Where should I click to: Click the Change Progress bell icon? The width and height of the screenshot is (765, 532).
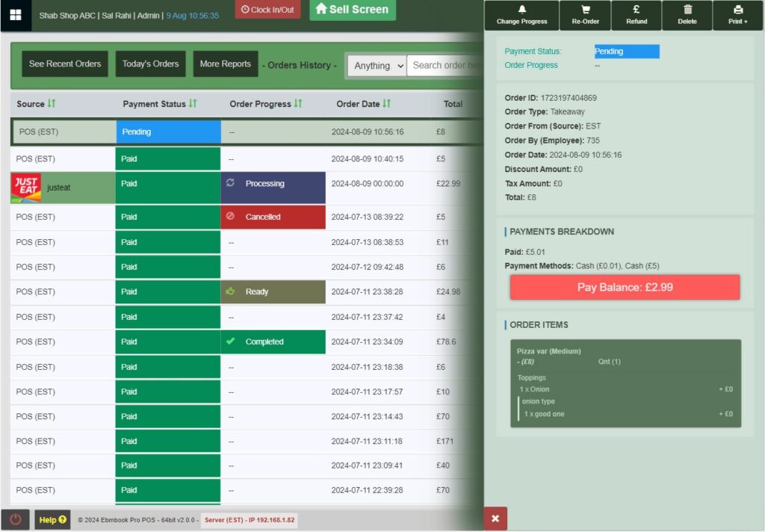521,10
